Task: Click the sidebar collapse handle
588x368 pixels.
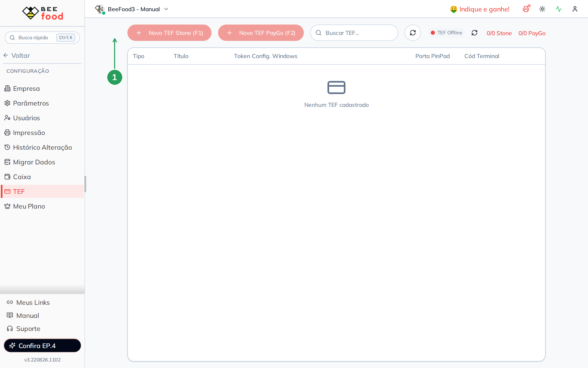Action: (x=85, y=184)
